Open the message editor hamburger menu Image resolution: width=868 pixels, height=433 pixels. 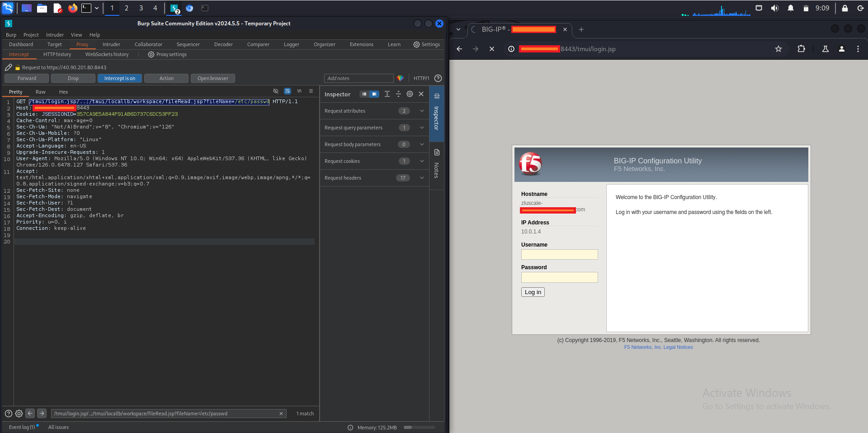click(311, 91)
